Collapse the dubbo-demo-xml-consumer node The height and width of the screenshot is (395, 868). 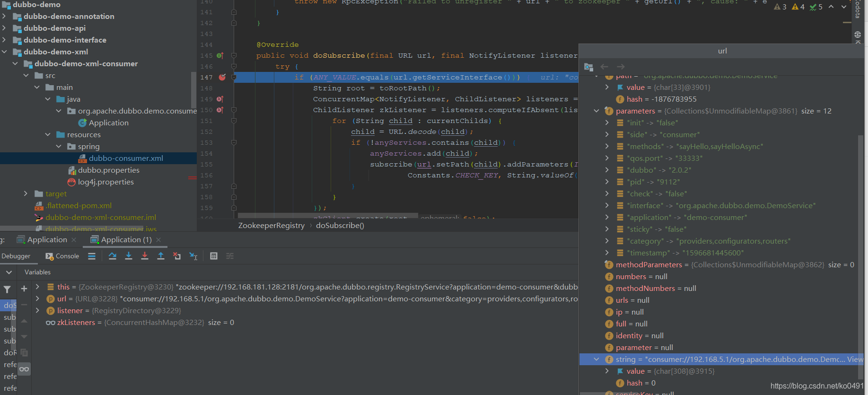coord(15,63)
